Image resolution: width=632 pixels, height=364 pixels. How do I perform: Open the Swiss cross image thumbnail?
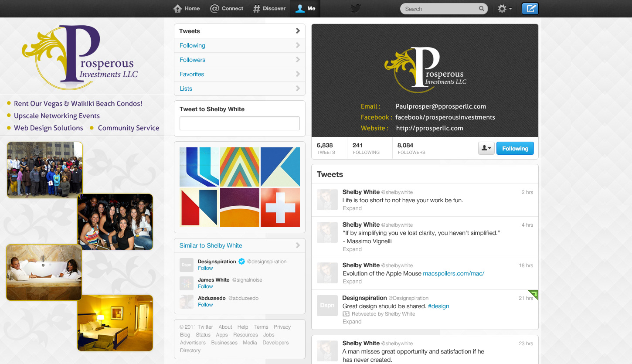pyautogui.click(x=280, y=208)
